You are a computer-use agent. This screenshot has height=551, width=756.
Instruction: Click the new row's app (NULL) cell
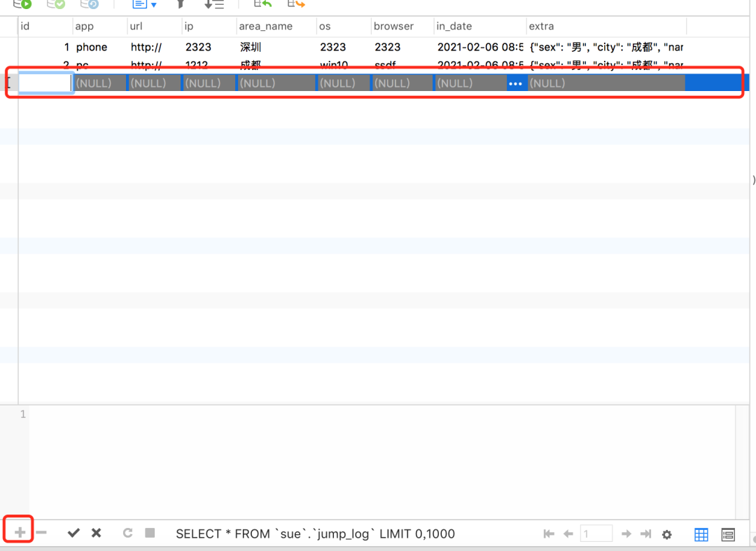click(x=100, y=83)
